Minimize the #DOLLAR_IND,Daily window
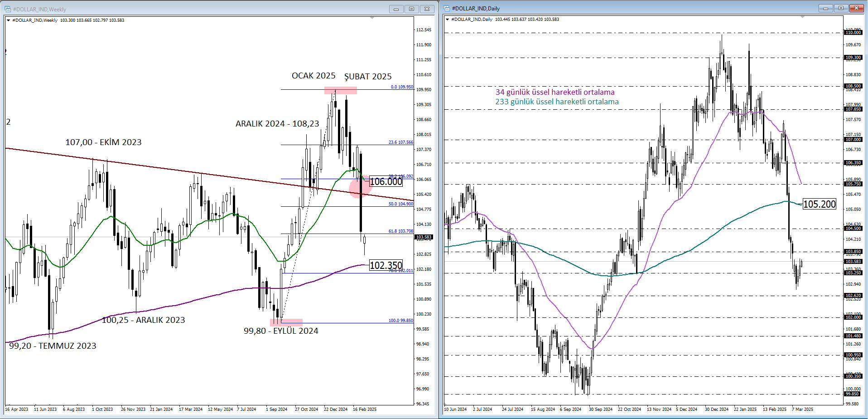 [x=825, y=8]
